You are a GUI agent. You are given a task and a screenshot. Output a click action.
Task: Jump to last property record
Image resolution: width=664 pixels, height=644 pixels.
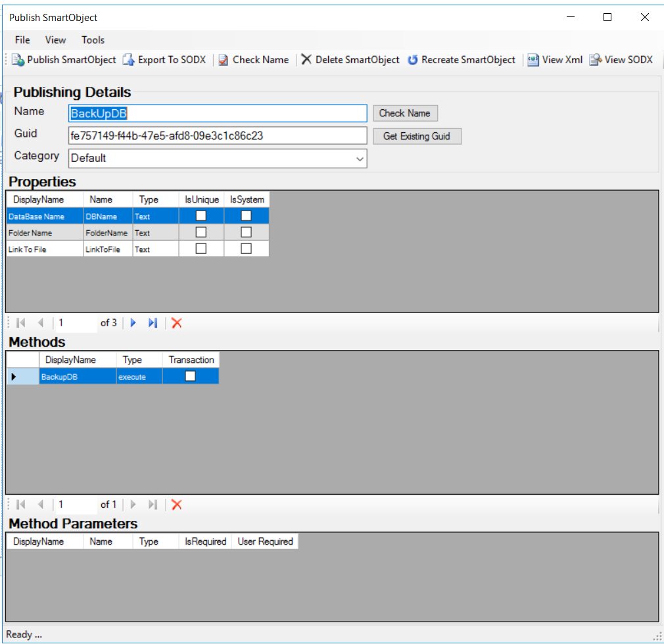[x=153, y=323]
